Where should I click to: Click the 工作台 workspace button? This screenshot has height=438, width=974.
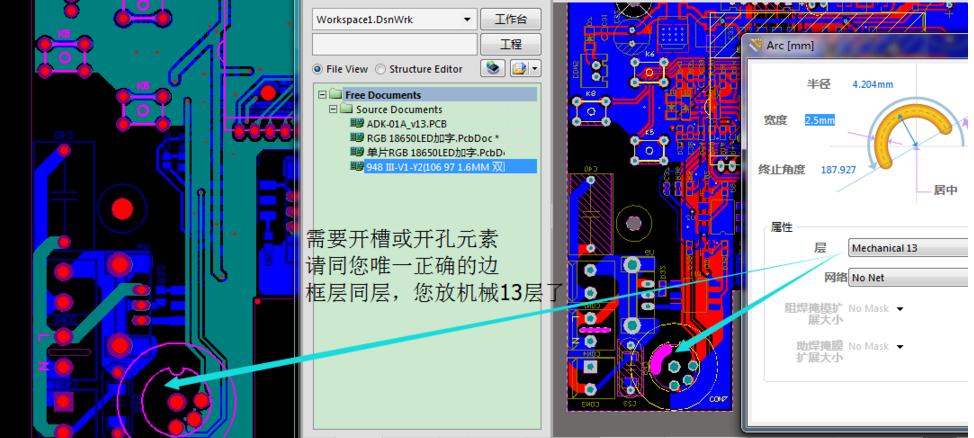point(510,20)
